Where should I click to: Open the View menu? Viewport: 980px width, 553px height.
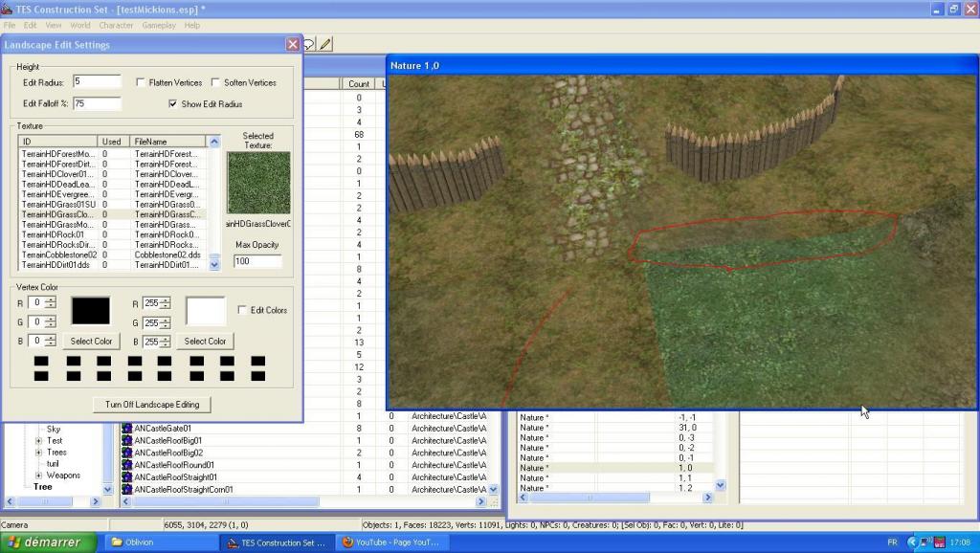point(54,26)
